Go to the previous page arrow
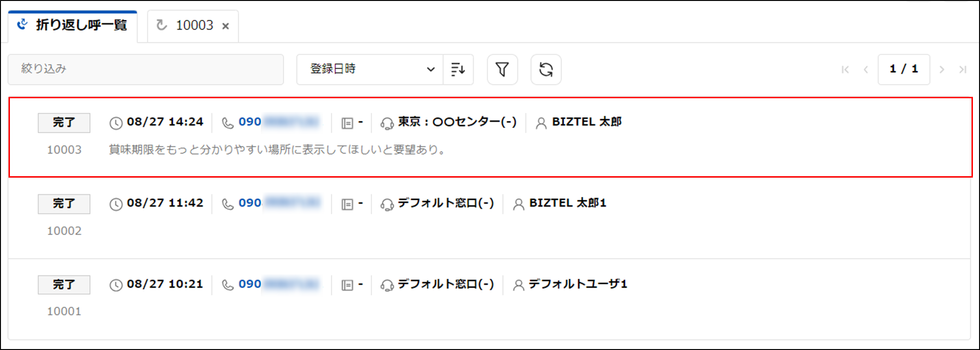Viewport: 980px width, 350px height. 866,69
